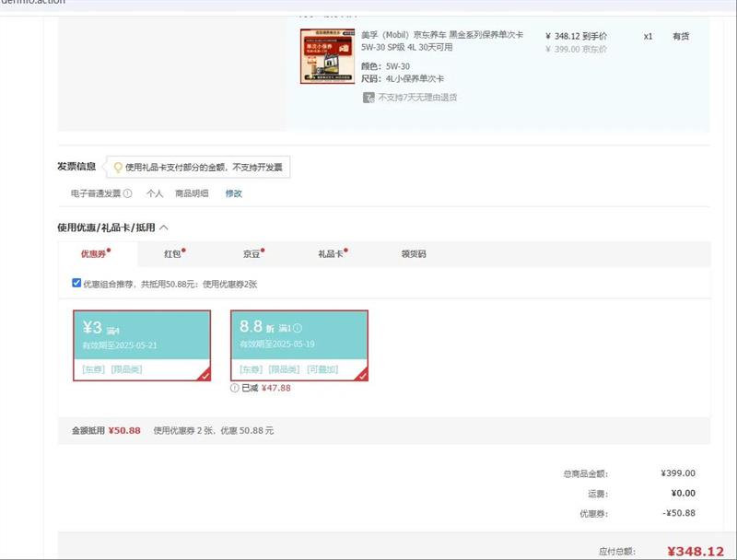Click the 有货 stock status text
737x560 pixels.
[x=681, y=36]
